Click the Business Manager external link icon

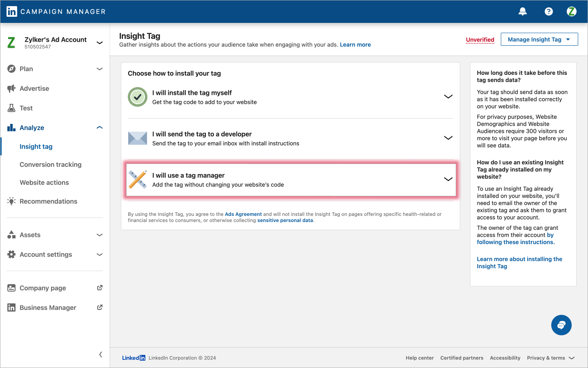[x=100, y=307]
